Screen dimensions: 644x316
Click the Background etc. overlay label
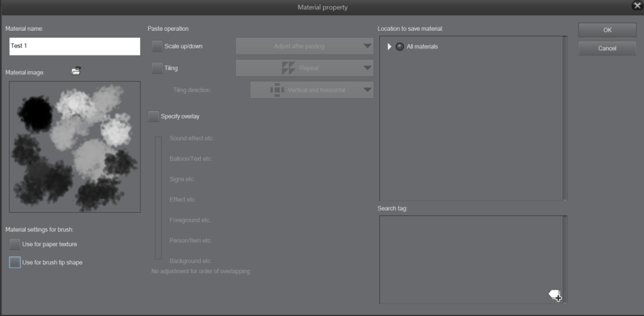pos(191,261)
